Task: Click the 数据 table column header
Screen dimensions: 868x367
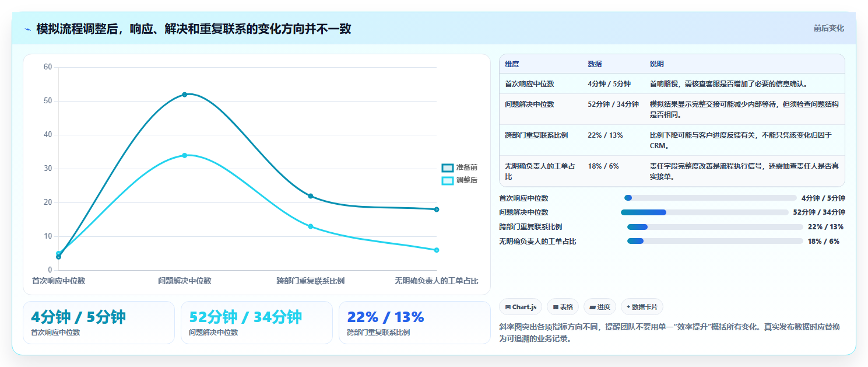Action: (x=595, y=64)
